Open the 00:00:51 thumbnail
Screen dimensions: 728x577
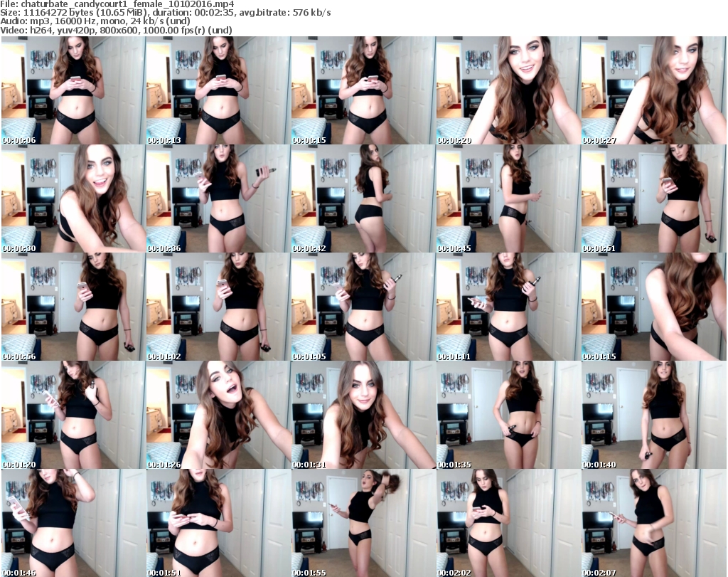(x=653, y=198)
